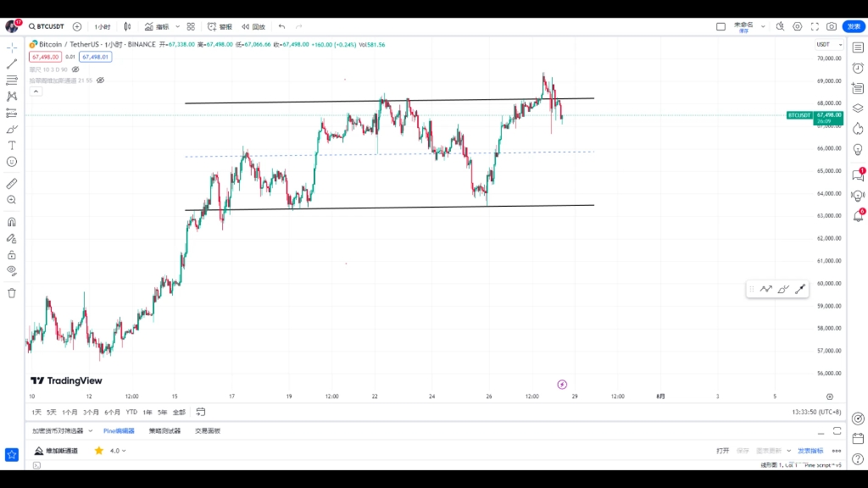Activate the magnet snap mode
Viewport: 868px width, 488px height.
[12, 223]
